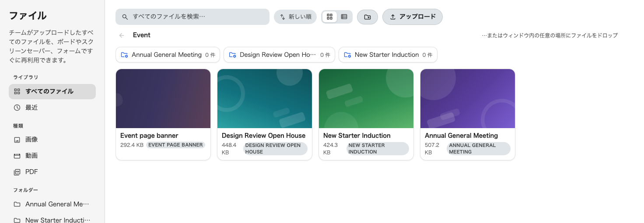Click the 292.4 KB file size

tap(132, 145)
